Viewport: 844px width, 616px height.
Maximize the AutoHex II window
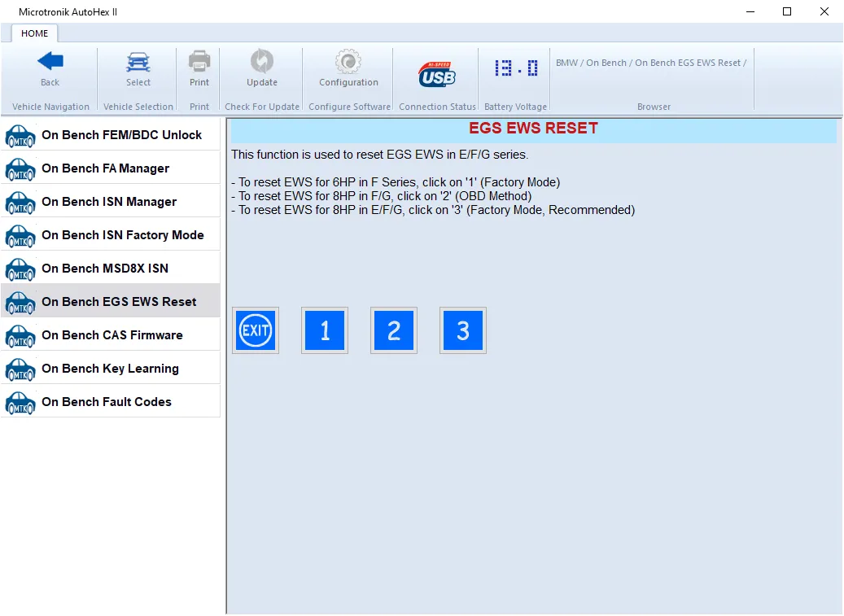coord(787,12)
